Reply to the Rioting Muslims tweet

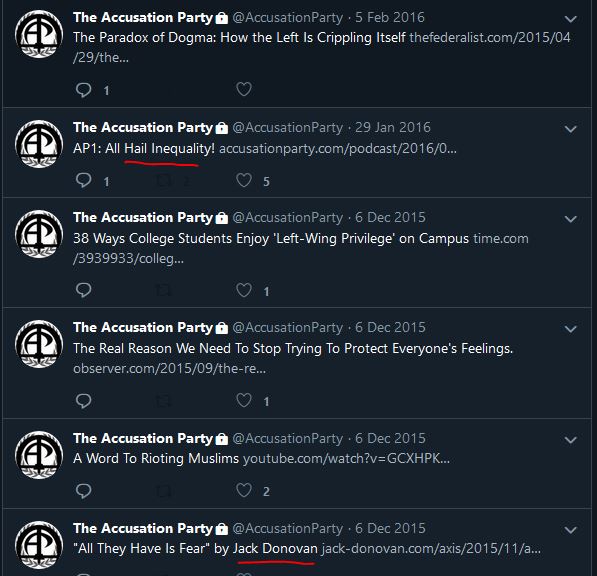pyautogui.click(x=83, y=491)
